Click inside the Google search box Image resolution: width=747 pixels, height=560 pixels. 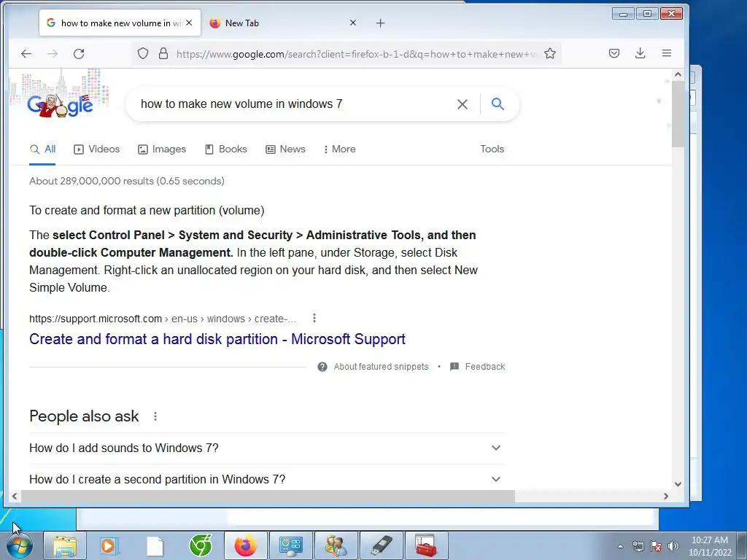(295, 104)
